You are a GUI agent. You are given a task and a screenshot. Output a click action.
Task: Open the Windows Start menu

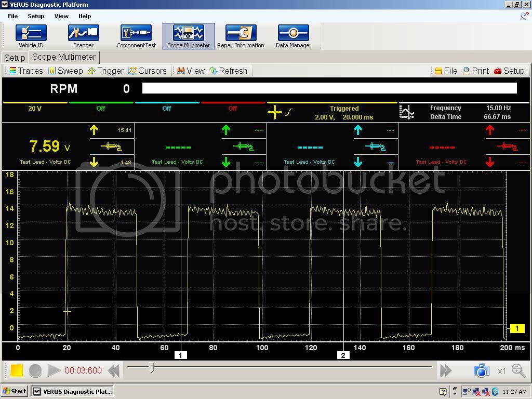click(x=15, y=391)
